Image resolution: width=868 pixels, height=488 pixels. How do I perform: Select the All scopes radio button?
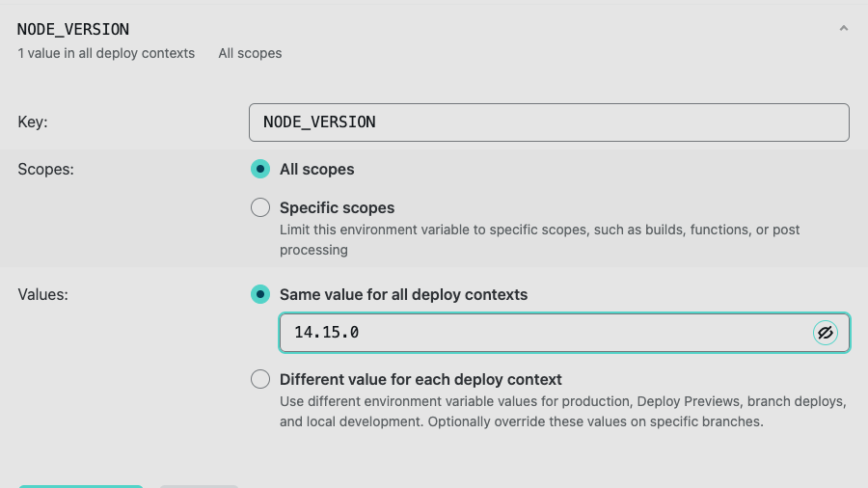coord(260,170)
